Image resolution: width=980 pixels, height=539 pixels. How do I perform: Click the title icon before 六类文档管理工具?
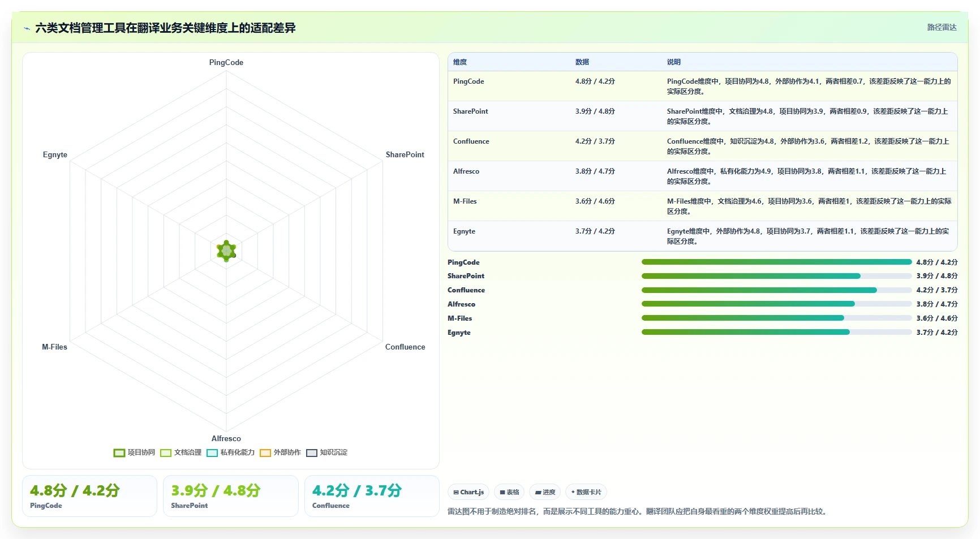click(x=27, y=28)
